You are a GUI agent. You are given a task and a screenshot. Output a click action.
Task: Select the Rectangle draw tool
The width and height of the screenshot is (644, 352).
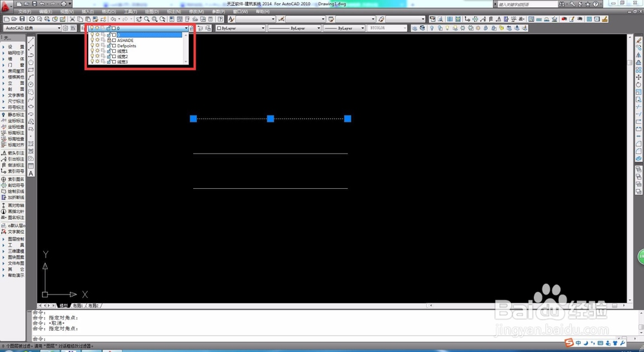(31, 70)
